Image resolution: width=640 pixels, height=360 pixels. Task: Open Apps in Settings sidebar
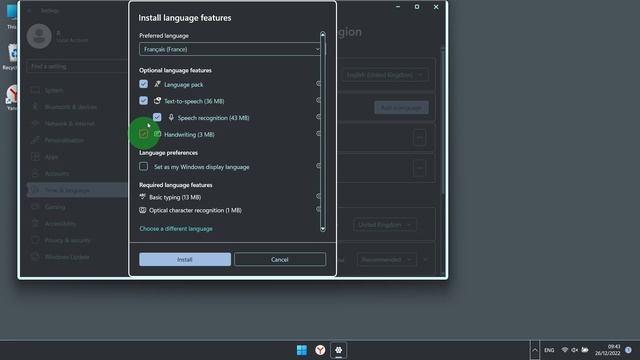(78, 157)
